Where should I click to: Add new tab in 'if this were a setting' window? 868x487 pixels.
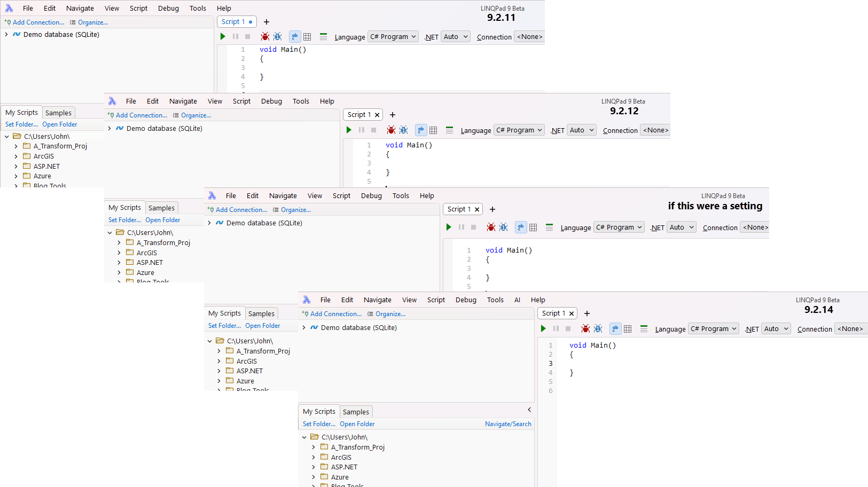pos(492,209)
